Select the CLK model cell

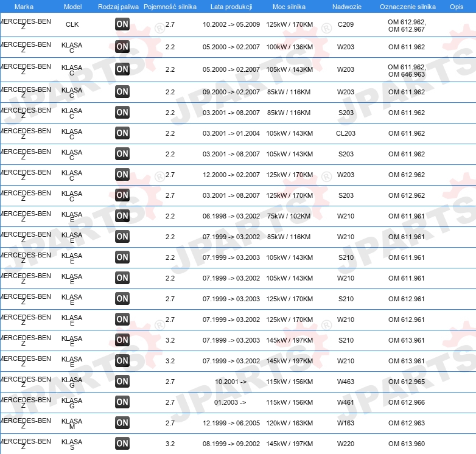[x=72, y=24]
